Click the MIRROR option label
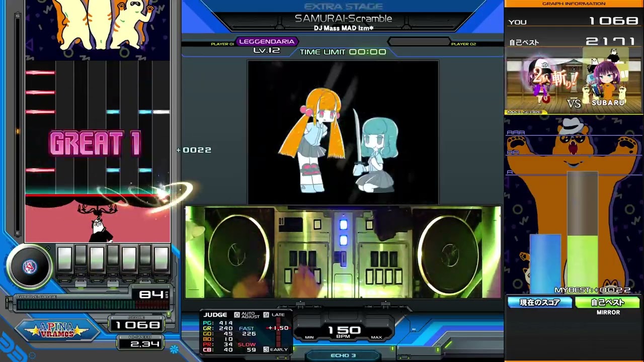 coord(608,312)
